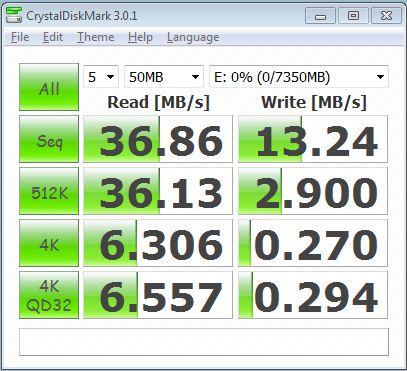The height and width of the screenshot is (371, 407).
Task: Click the empty comment field at bottom
Action: point(204,342)
